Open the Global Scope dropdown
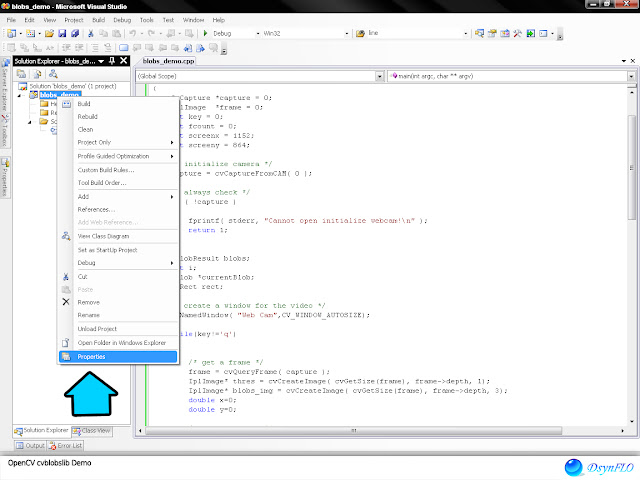The height and width of the screenshot is (480, 640). coord(380,76)
